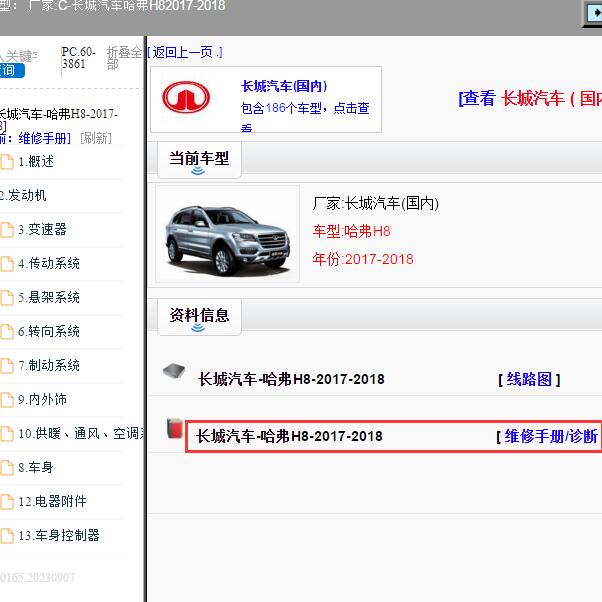Click the 返回上一页 link

[185, 52]
